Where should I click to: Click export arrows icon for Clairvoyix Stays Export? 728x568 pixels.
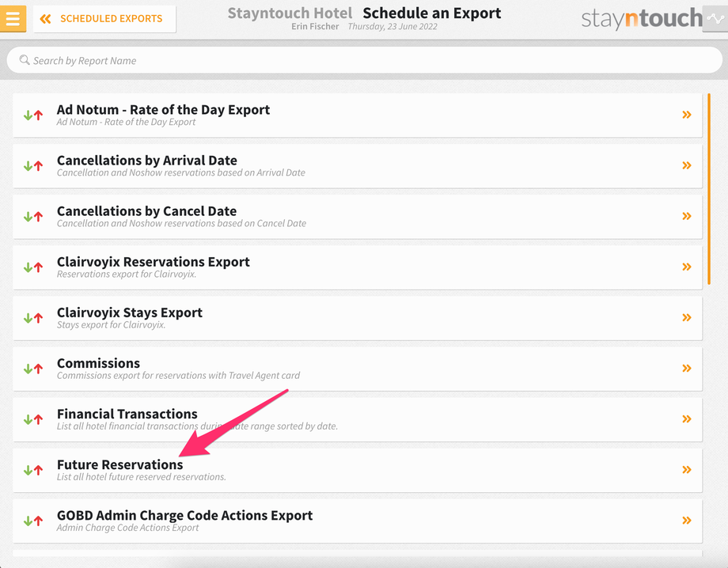point(33,318)
